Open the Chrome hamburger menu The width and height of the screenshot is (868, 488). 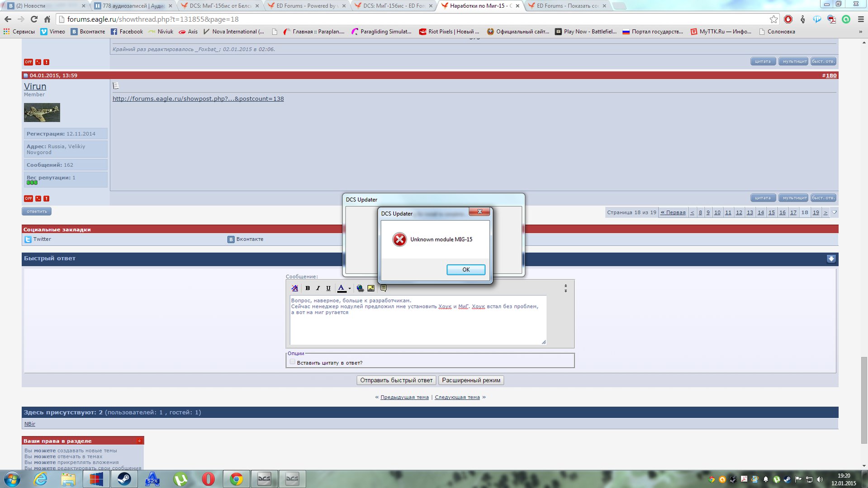860,19
